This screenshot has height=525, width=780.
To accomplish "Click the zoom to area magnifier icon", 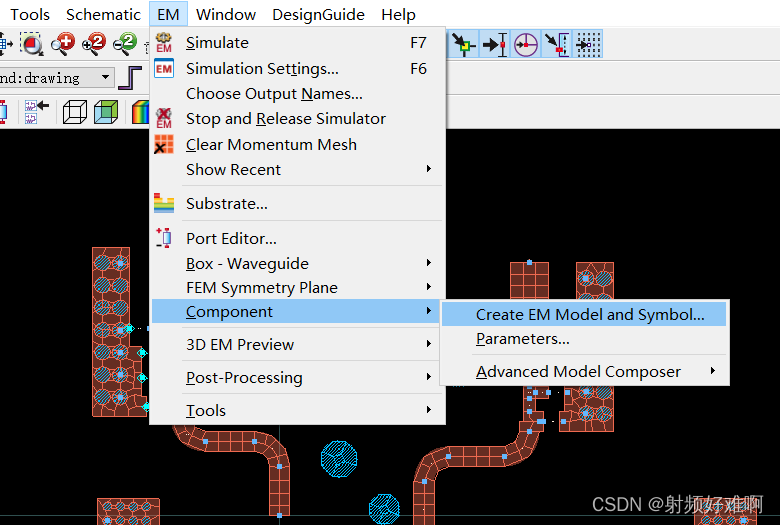I will click(x=32, y=44).
